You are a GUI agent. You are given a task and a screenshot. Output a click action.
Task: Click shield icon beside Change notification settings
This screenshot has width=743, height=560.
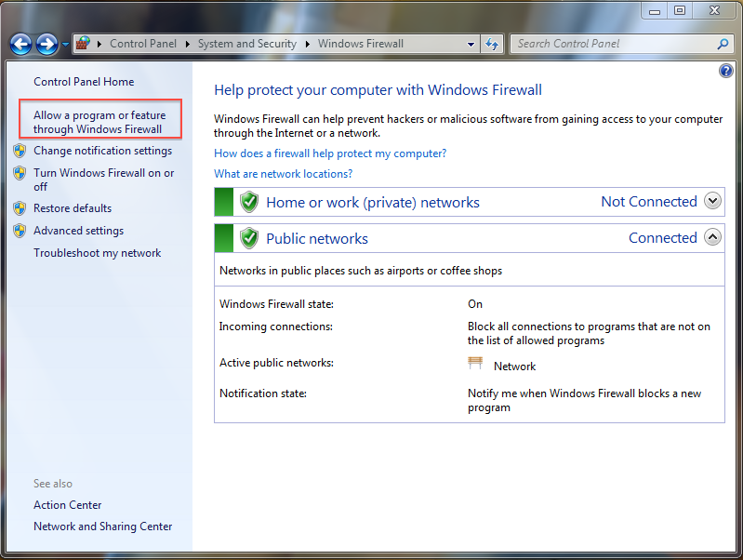20,151
